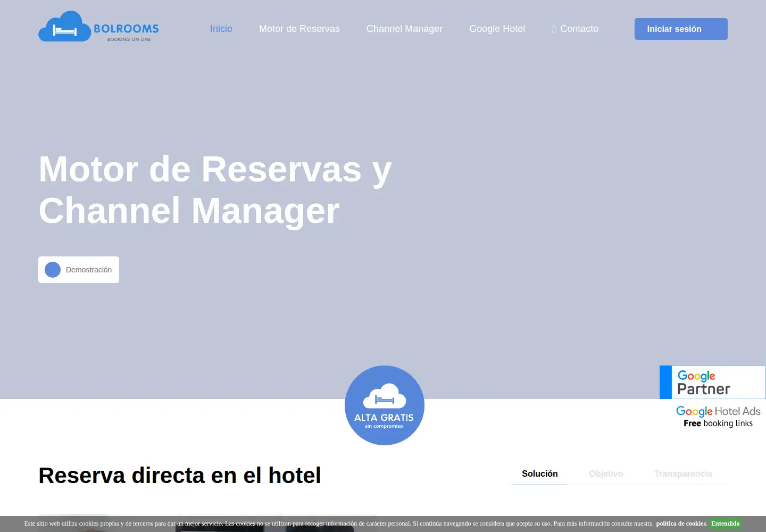Open the Channel Manager page
The width and height of the screenshot is (766, 532).
[404, 29]
